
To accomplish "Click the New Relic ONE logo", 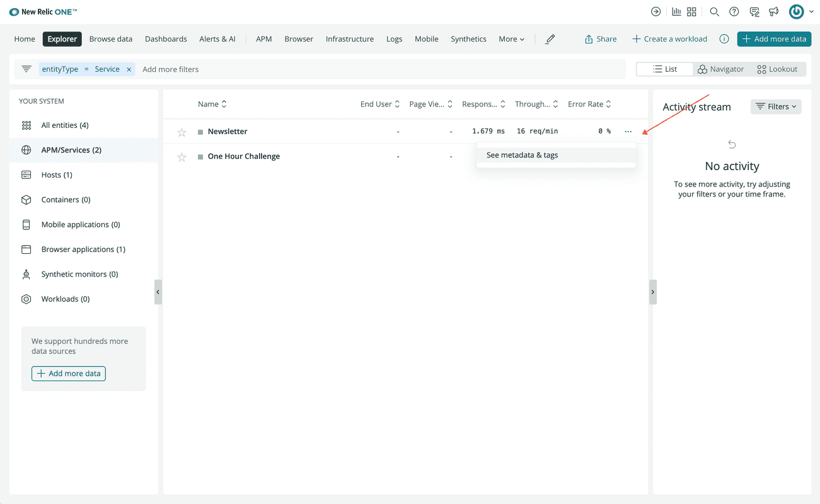I will pos(43,12).
